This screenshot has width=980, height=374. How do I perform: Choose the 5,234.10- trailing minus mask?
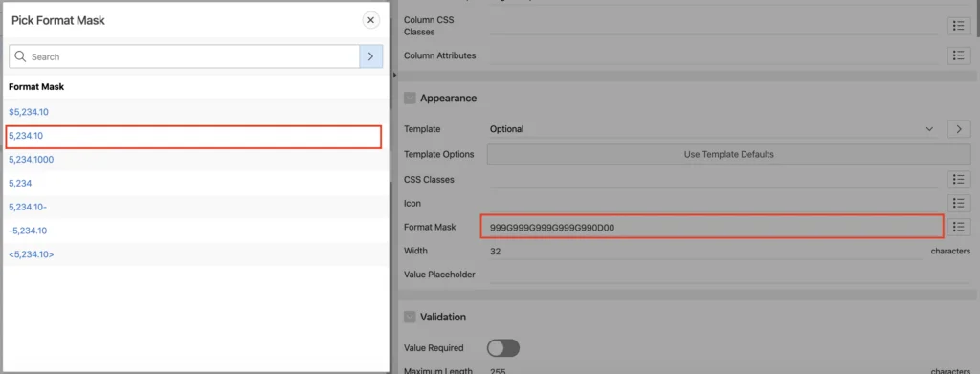pos(28,207)
